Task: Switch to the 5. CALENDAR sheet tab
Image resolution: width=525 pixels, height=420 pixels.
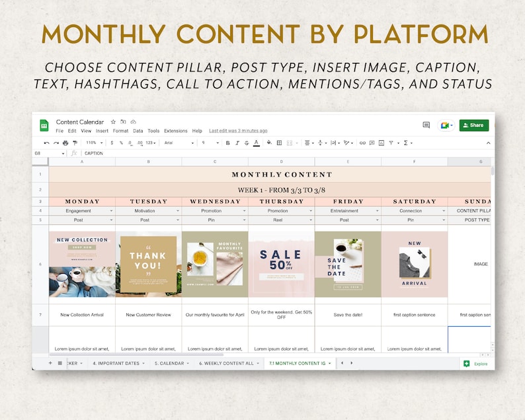Action: (169, 363)
